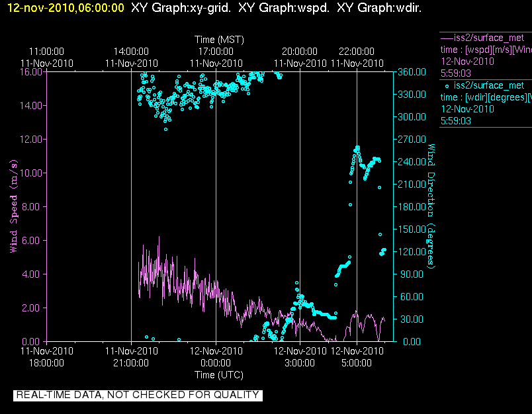
Task: Click the pink legend time 5:59:03
Action: 456,73
